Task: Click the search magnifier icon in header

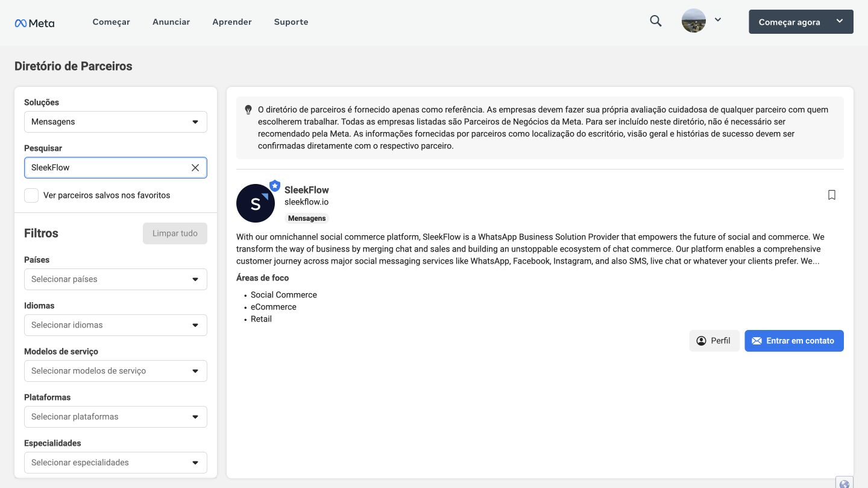Action: coord(656,21)
